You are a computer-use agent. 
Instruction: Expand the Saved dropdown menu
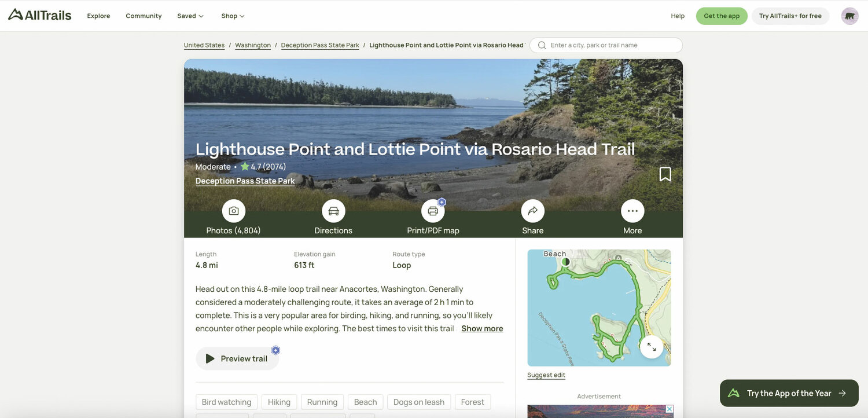(190, 16)
